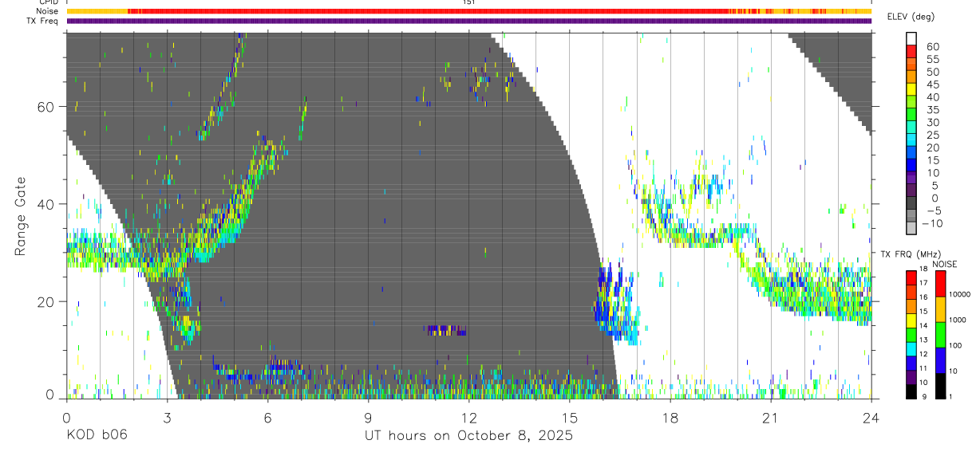The width and height of the screenshot is (980, 452).
Task: Click the purple swatch in TX FRQ legend
Action: pos(911,378)
